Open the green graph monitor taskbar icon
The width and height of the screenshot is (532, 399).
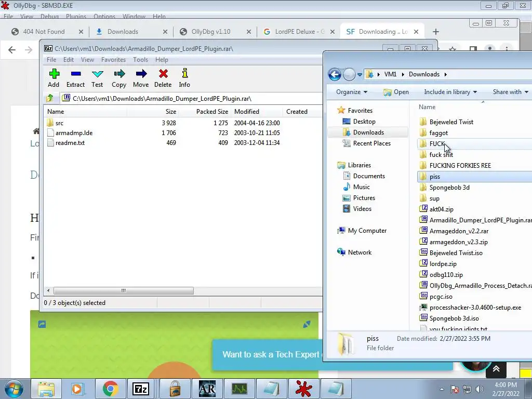tap(239, 389)
